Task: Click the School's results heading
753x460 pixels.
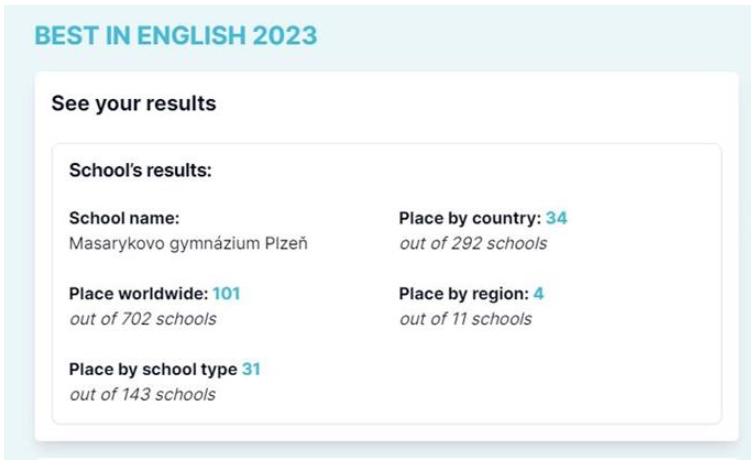Action: click(x=140, y=170)
